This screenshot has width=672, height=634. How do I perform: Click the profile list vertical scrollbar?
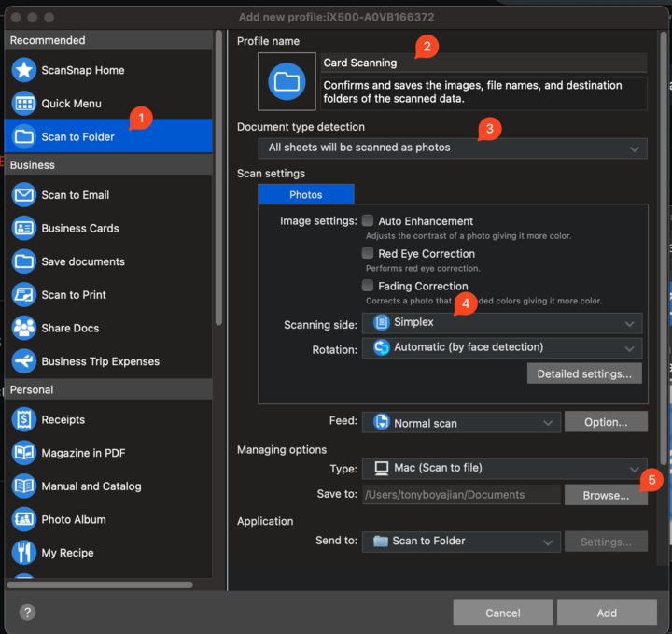[218, 178]
